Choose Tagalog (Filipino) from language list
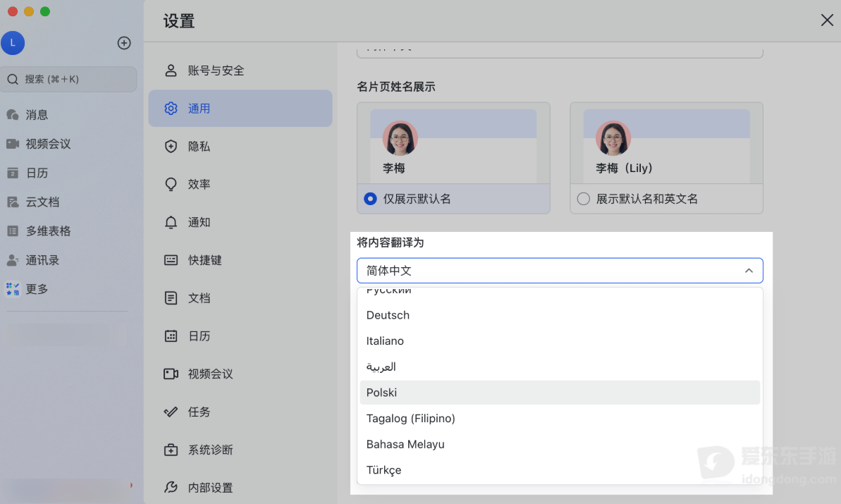The width and height of the screenshot is (841, 504). click(560, 418)
